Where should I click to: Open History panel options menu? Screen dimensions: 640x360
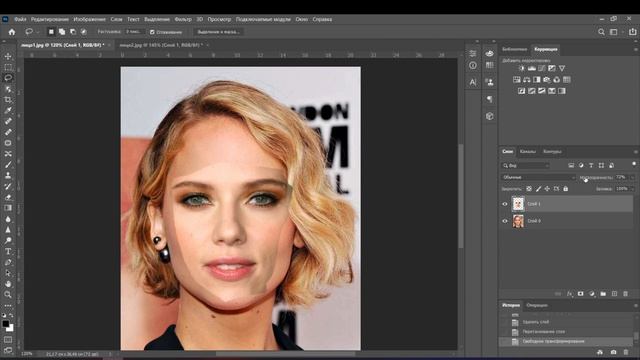click(x=636, y=305)
